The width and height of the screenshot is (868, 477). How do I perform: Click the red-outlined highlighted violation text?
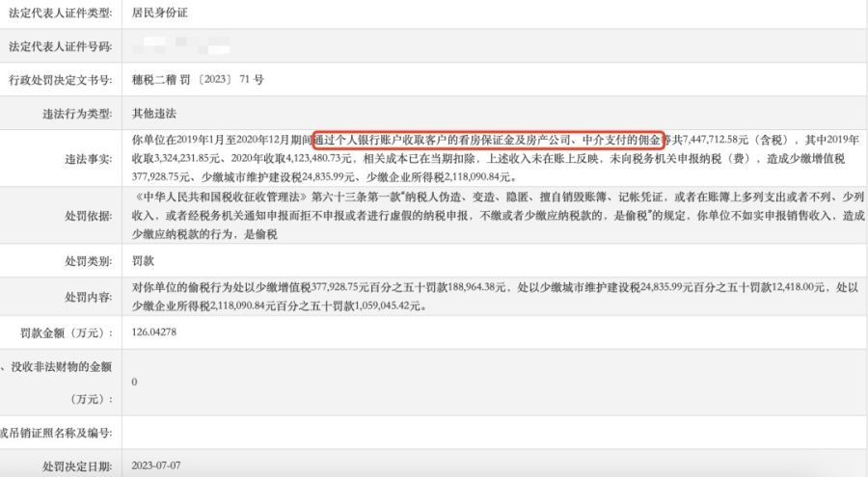pyautogui.click(x=489, y=140)
